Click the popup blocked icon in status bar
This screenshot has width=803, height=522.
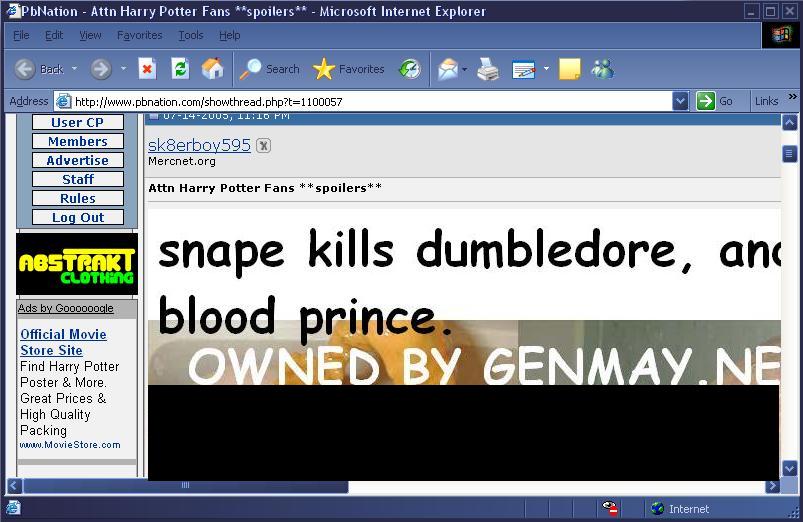(609, 508)
